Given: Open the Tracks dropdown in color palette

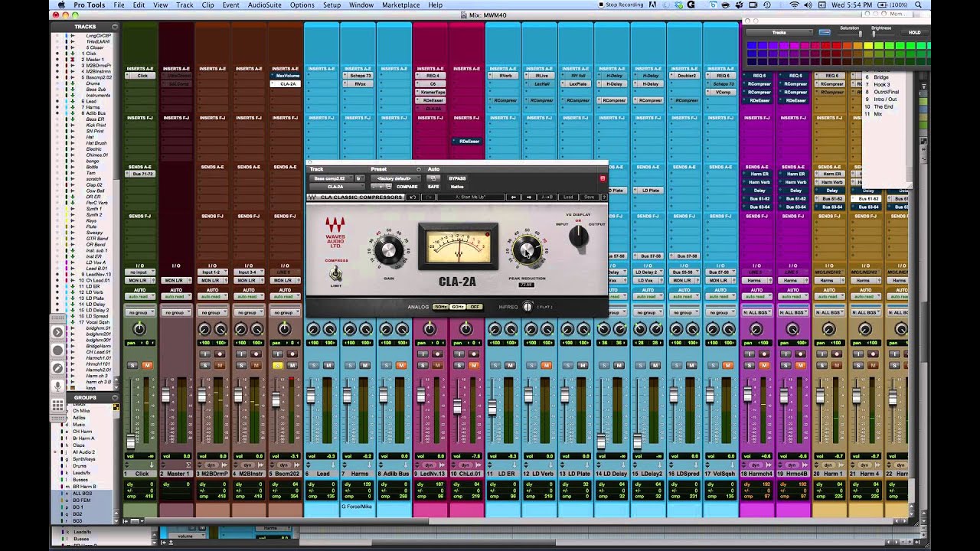Looking at the screenshot, I should tap(779, 32).
